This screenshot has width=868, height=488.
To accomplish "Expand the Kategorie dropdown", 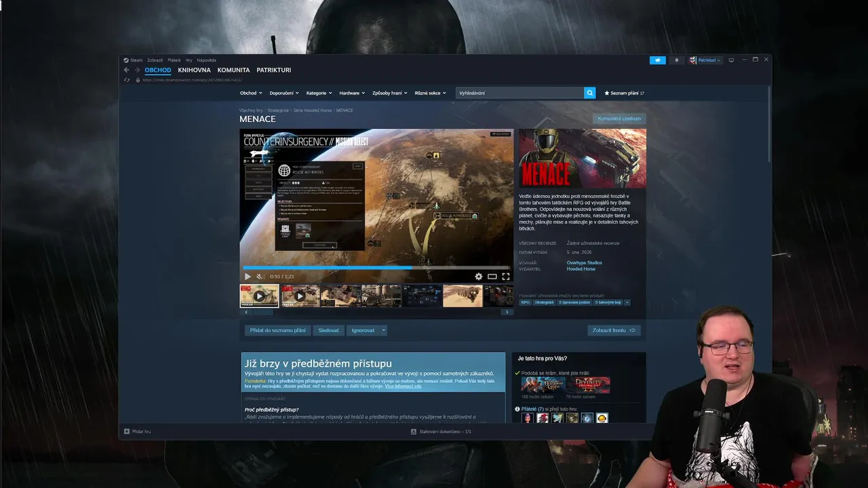I will 319,93.
